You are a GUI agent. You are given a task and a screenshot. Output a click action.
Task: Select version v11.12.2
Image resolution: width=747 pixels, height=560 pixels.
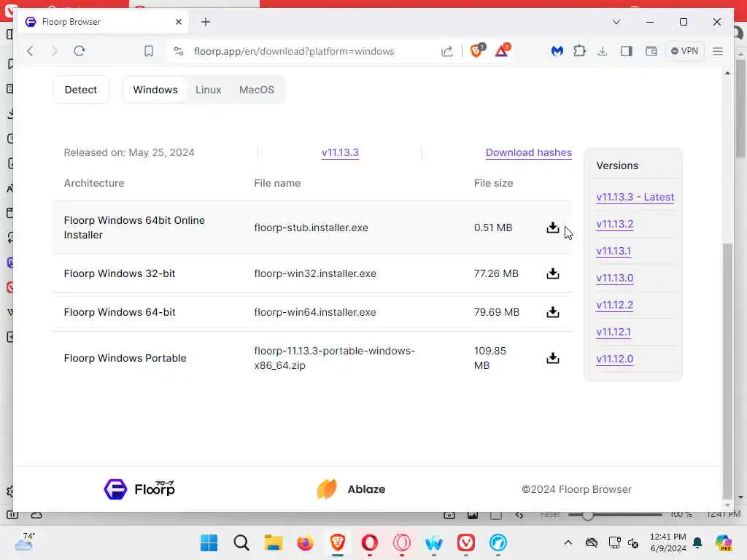(614, 305)
